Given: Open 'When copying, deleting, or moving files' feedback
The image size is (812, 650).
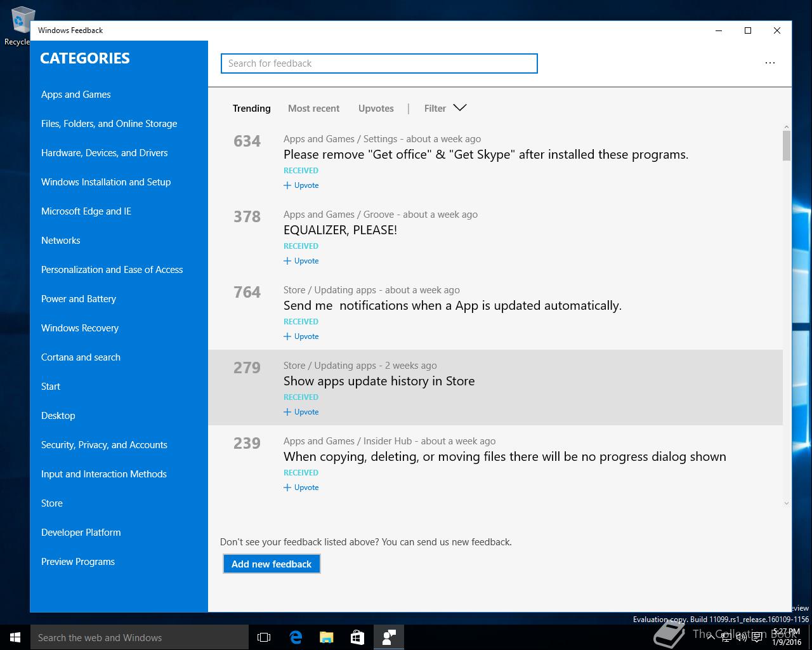Looking at the screenshot, I should click(505, 456).
